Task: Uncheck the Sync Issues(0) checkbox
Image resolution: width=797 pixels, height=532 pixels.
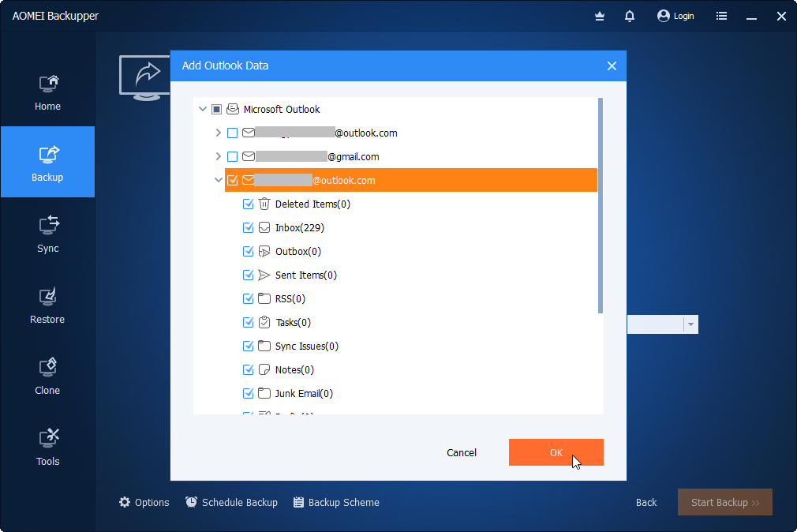Action: 248,346
